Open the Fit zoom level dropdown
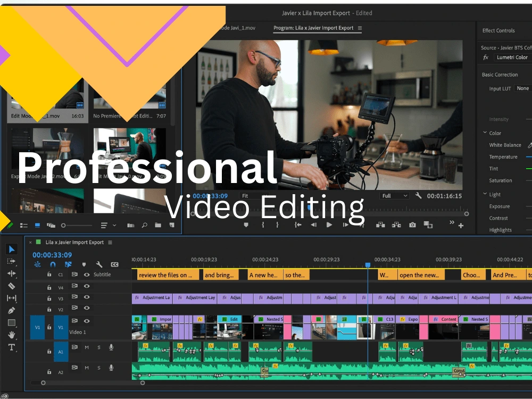Image resolution: width=532 pixels, height=399 pixels. click(x=254, y=196)
